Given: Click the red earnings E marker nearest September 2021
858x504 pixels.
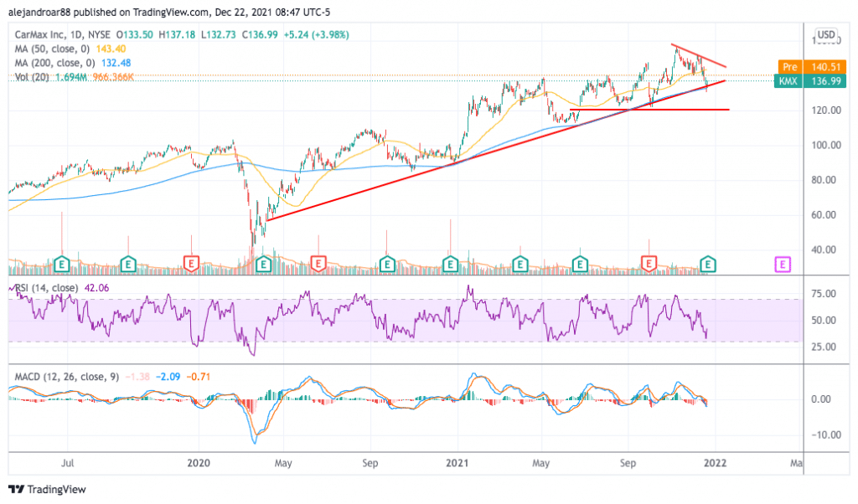Looking at the screenshot, I should point(649,265).
